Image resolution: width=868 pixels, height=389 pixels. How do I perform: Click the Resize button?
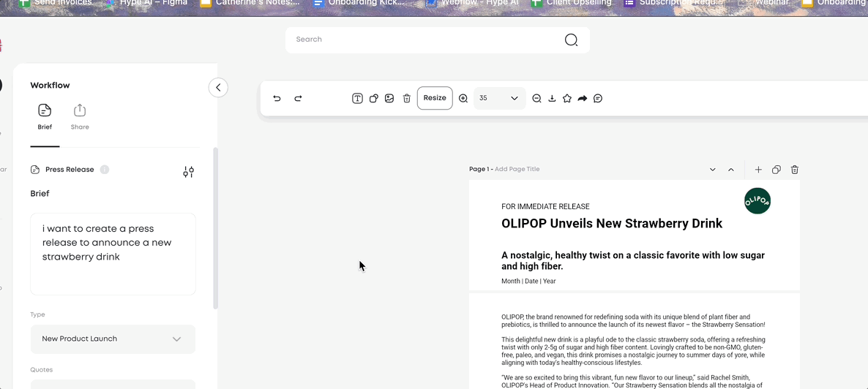(435, 98)
